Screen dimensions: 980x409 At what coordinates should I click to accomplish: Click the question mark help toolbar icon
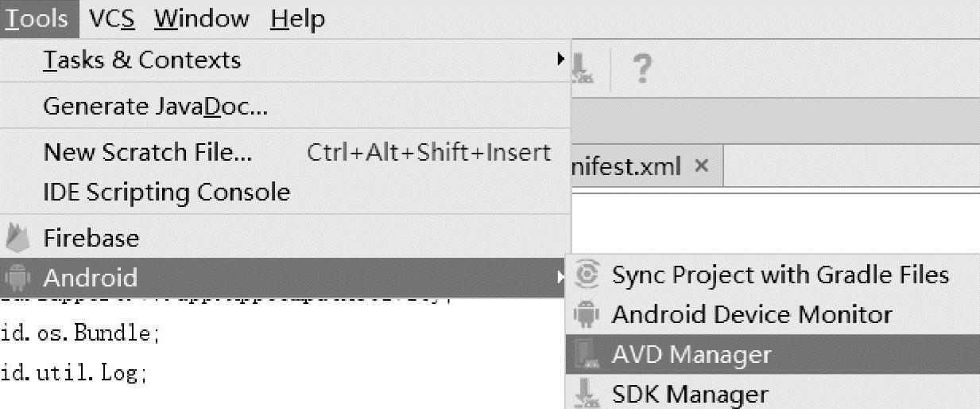(x=641, y=69)
